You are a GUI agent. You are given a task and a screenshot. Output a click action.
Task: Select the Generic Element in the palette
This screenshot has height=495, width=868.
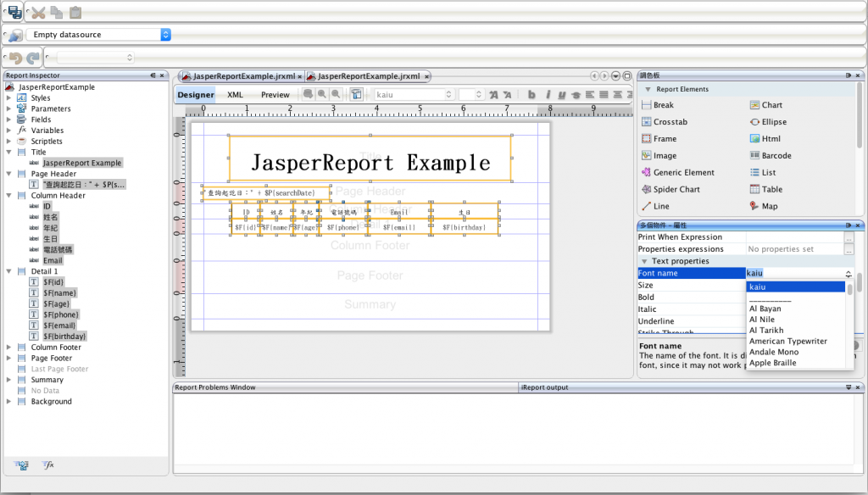point(677,173)
